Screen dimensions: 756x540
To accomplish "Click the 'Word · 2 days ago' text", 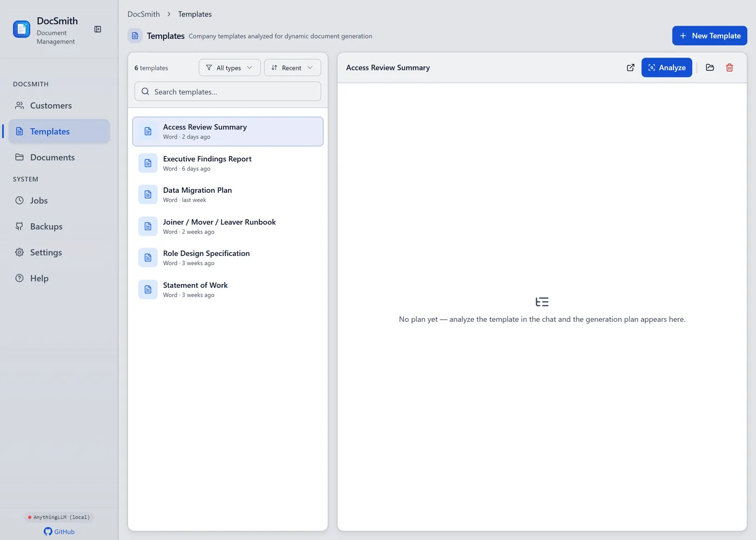I will 187,137.
